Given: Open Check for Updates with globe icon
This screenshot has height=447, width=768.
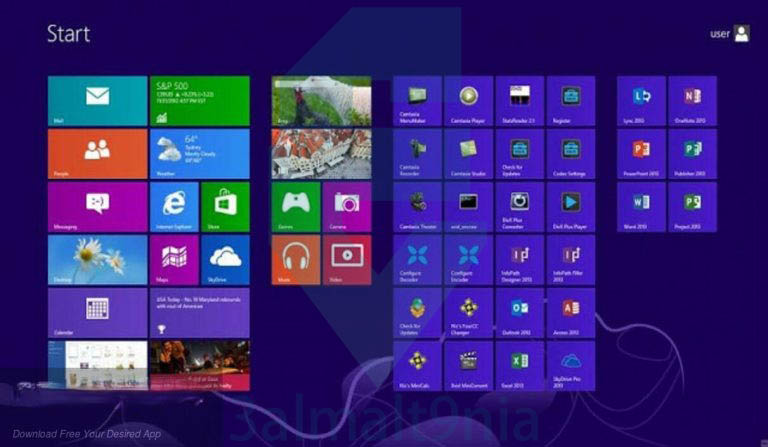Looking at the screenshot, I should pos(417,313).
